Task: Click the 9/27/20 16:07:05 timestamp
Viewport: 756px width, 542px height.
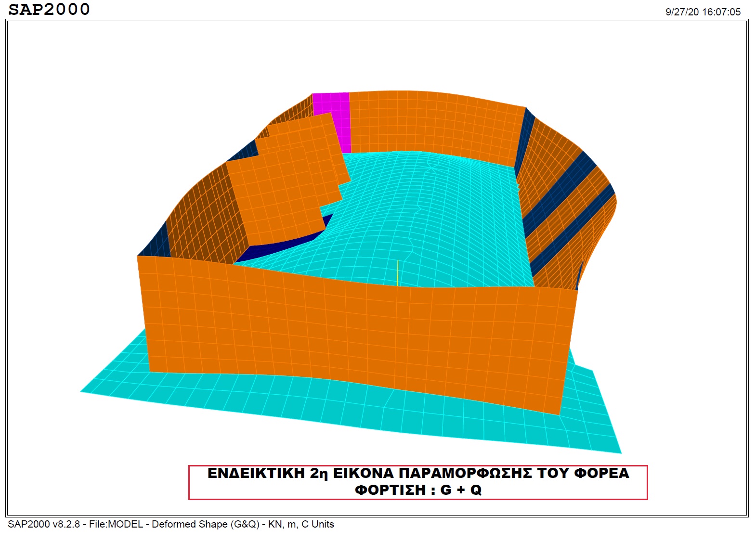Action: [x=703, y=12]
